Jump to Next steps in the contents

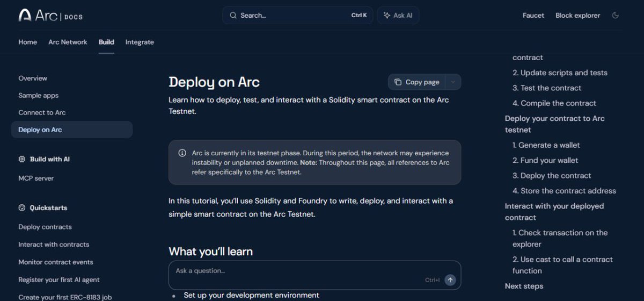tap(524, 286)
